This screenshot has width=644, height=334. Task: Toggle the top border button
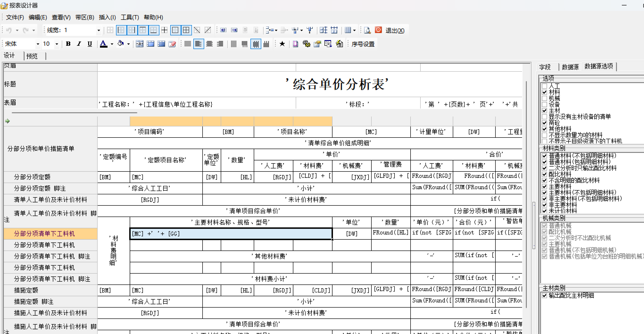point(143,30)
